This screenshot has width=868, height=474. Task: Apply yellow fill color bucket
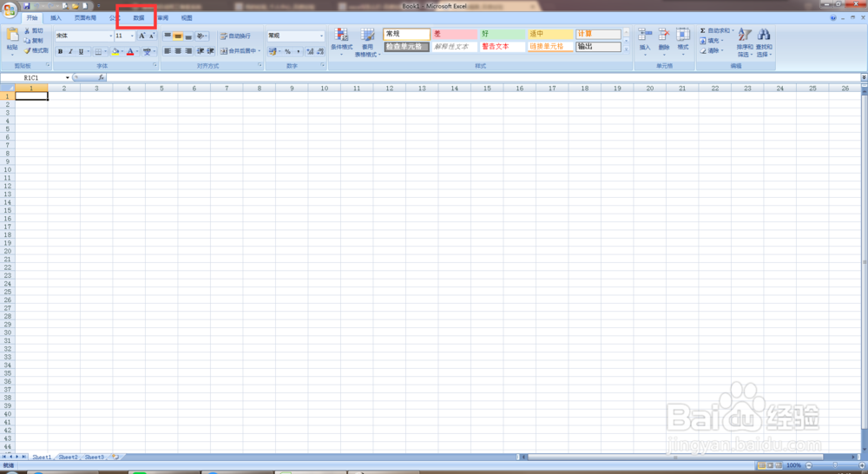[115, 51]
